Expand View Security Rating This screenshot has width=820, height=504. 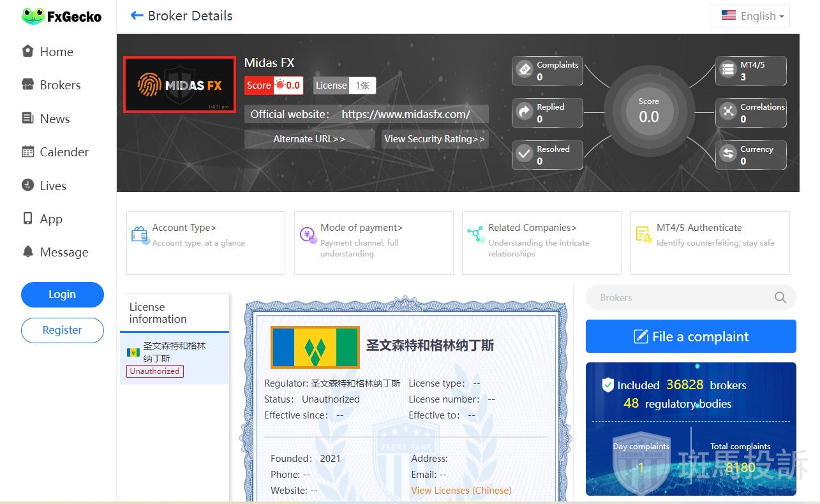[x=435, y=139]
